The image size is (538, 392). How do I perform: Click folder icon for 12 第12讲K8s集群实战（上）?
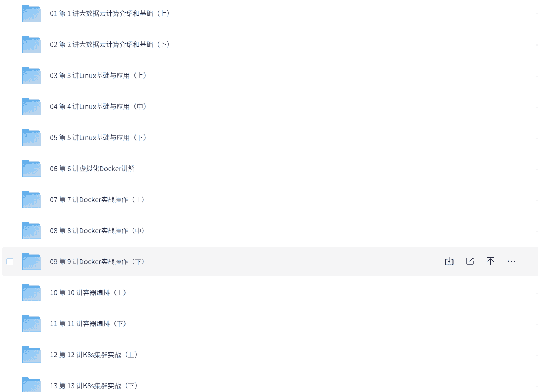click(31, 355)
